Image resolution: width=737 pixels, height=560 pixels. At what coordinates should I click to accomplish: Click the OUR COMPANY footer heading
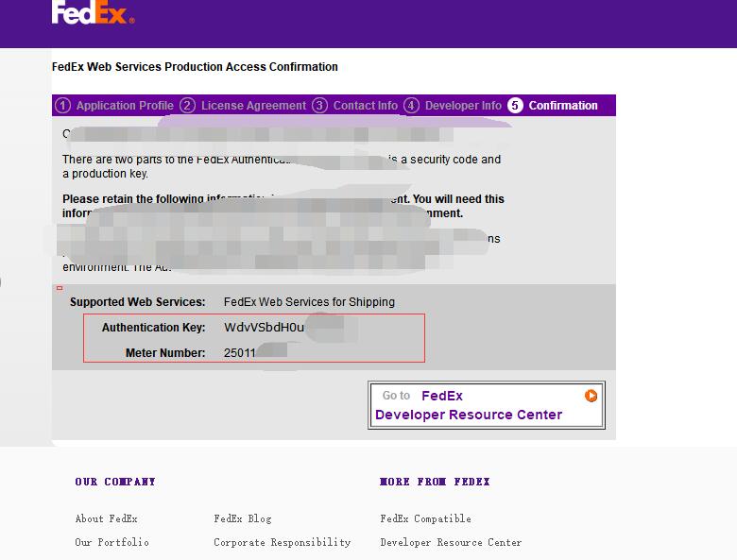(115, 482)
